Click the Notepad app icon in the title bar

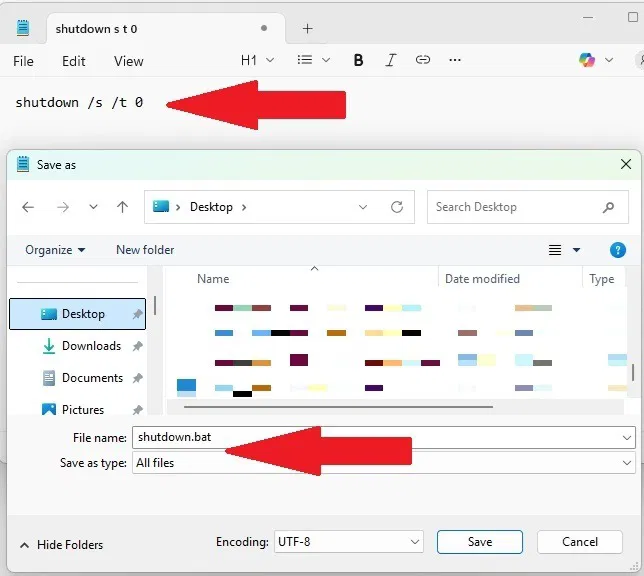click(23, 28)
